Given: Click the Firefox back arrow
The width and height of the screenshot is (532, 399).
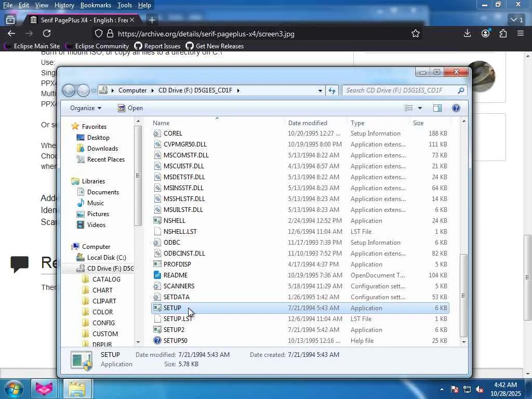Looking at the screenshot, I should coord(11,33).
